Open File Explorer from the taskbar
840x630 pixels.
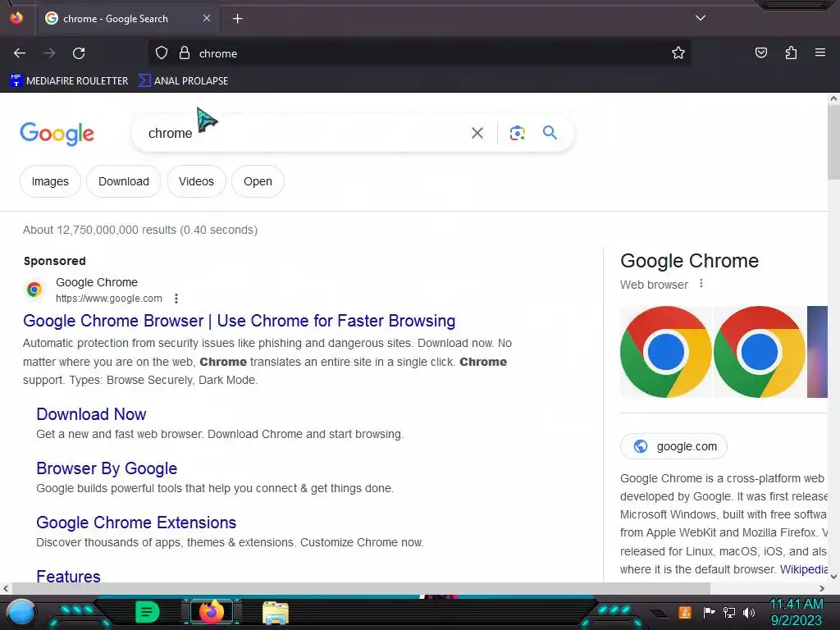[x=276, y=612]
